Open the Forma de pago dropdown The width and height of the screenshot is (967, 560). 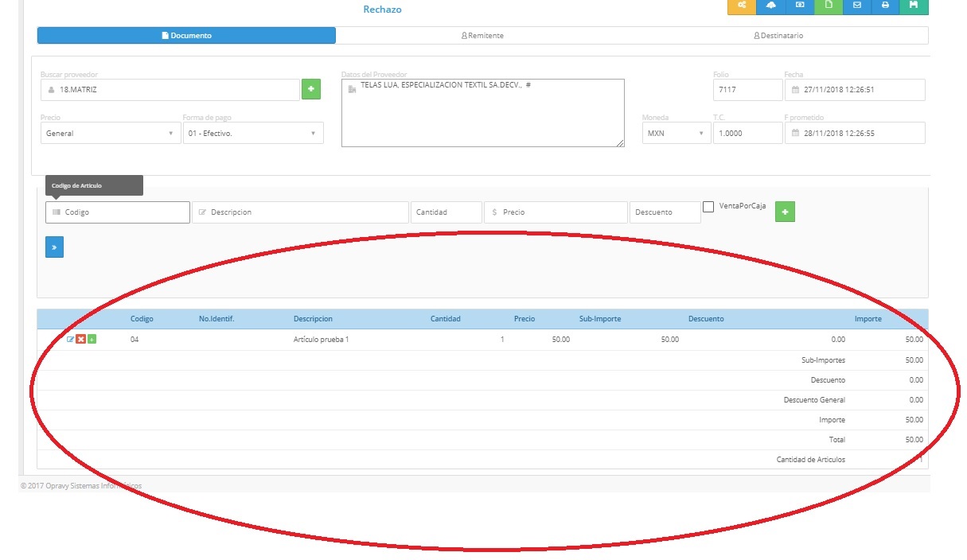tap(252, 134)
